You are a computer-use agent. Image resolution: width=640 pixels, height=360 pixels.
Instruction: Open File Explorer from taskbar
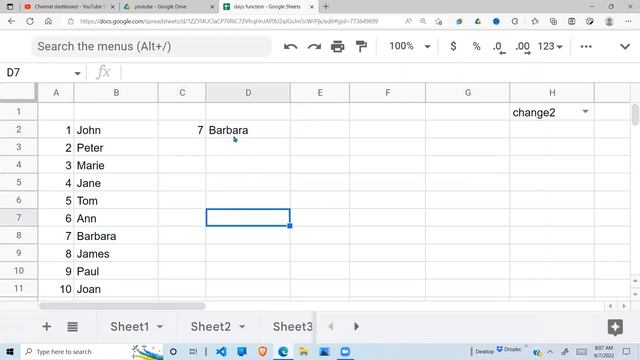pyautogui.click(x=304, y=351)
